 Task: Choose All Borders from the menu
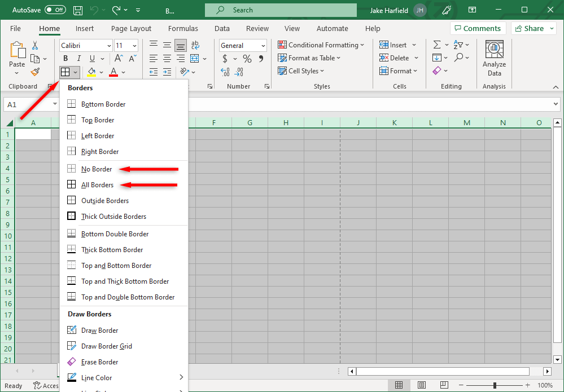click(x=97, y=184)
